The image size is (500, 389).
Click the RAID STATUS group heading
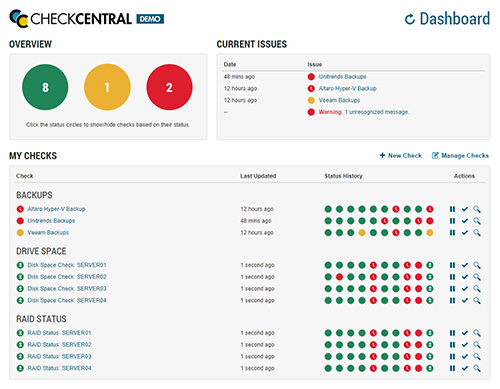(41, 319)
